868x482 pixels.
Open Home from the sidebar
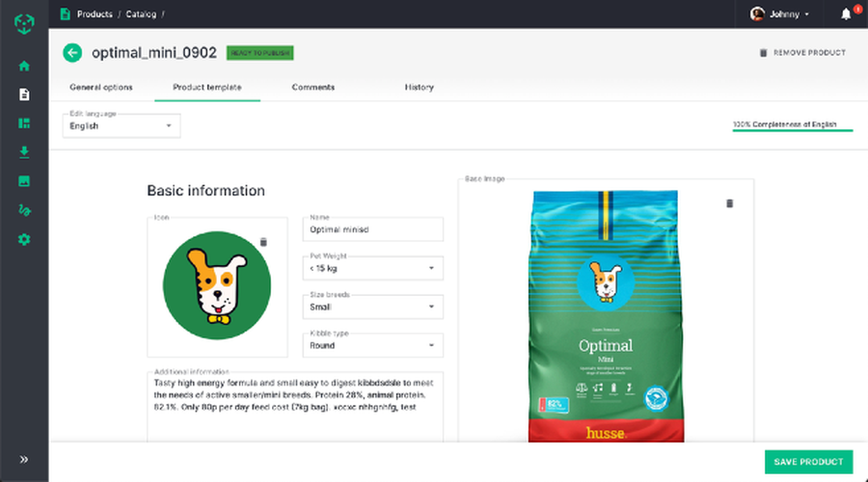click(x=24, y=66)
